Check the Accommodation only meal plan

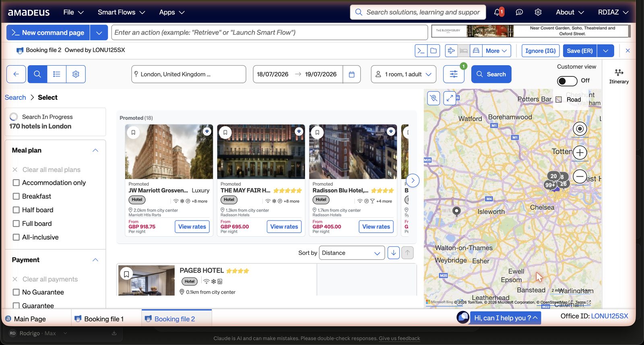tap(16, 183)
